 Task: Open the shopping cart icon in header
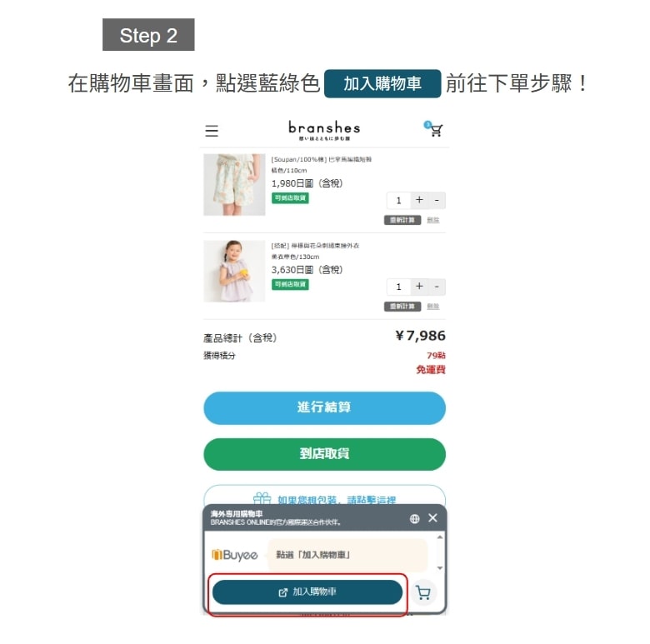click(x=433, y=129)
